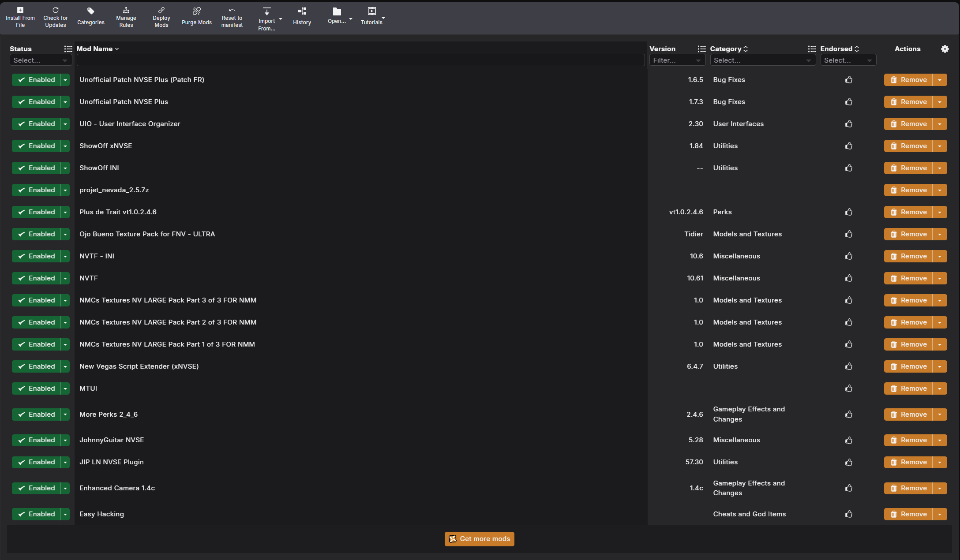Open Version Filter dropdown
The height and width of the screenshot is (560, 960).
point(677,60)
